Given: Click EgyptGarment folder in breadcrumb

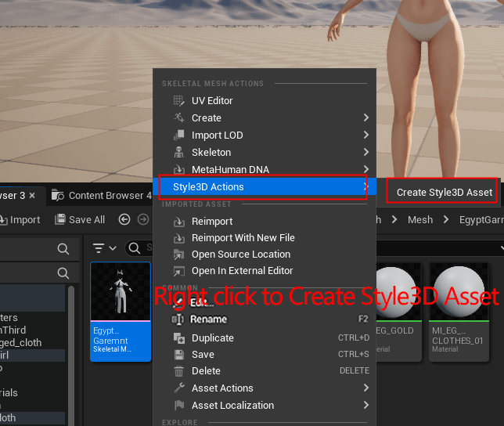Looking at the screenshot, I should (x=481, y=220).
